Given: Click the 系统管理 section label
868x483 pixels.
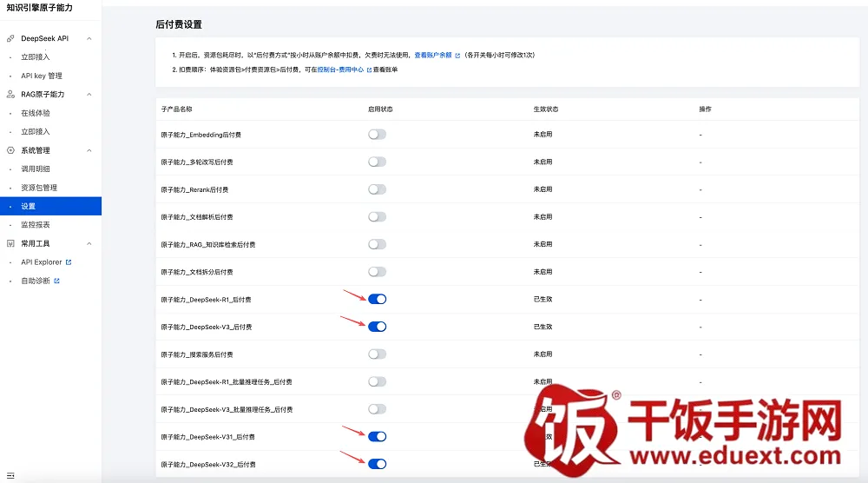Looking at the screenshot, I should point(36,150).
